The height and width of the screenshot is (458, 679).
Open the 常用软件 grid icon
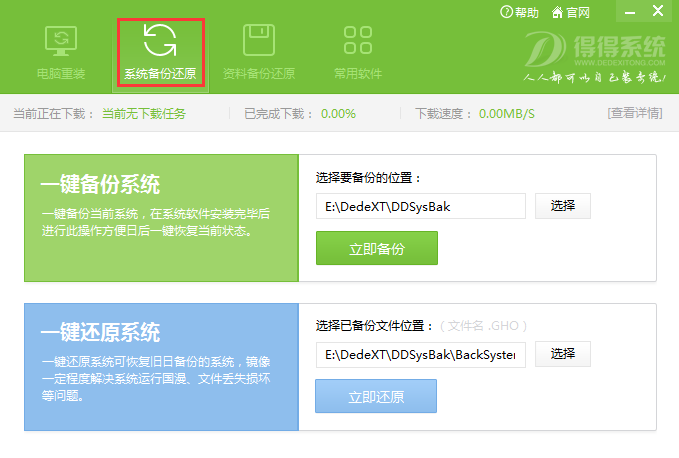coord(357,42)
